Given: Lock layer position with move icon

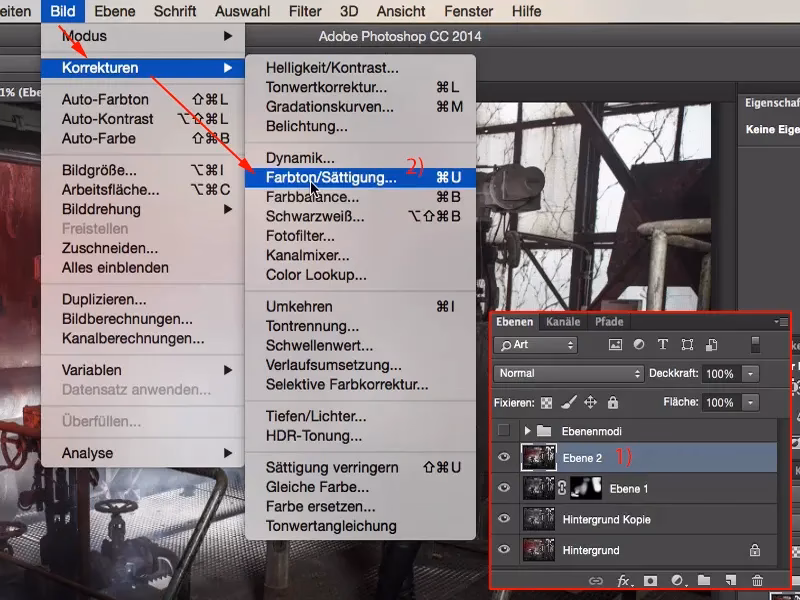Looking at the screenshot, I should click(590, 402).
